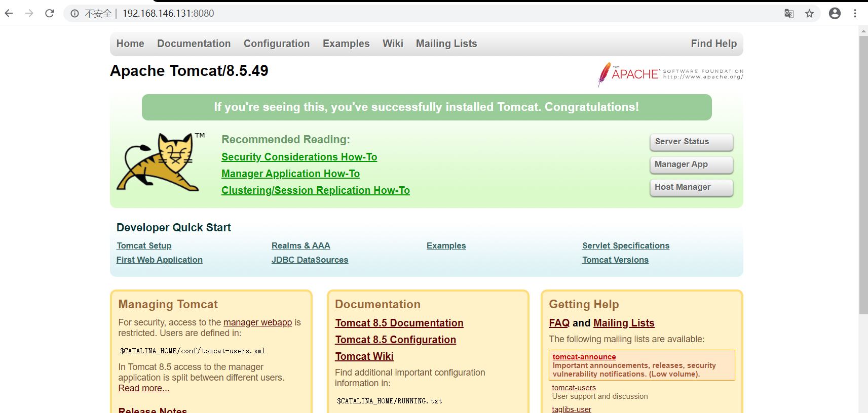Click the Tomcat cat mascot image
This screenshot has height=413, width=868.
(160, 162)
